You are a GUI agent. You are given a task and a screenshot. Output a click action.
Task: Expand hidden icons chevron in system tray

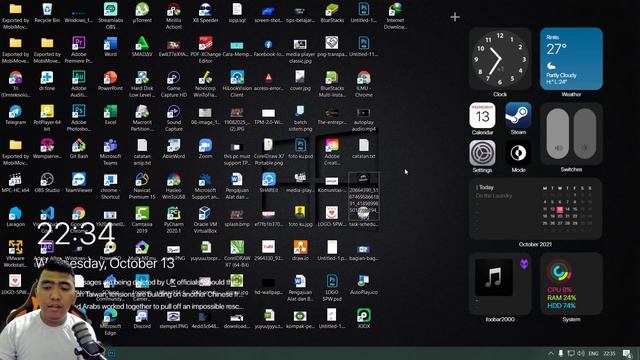(x=551, y=353)
